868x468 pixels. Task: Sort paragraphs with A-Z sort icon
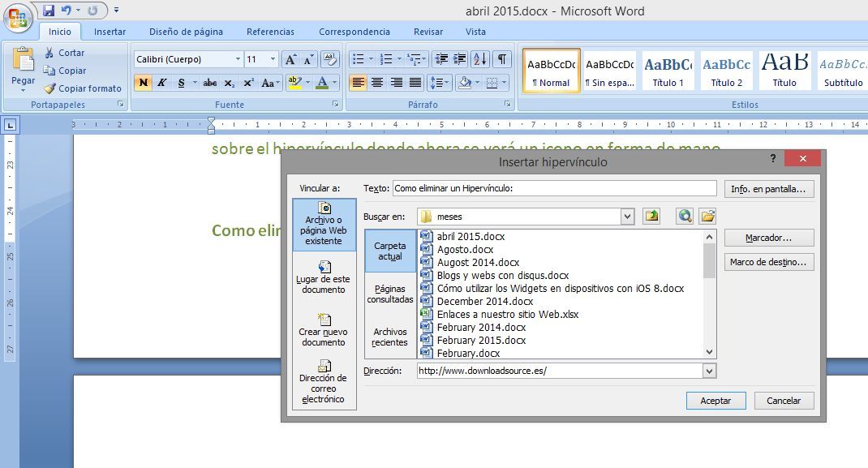pyautogui.click(x=480, y=58)
